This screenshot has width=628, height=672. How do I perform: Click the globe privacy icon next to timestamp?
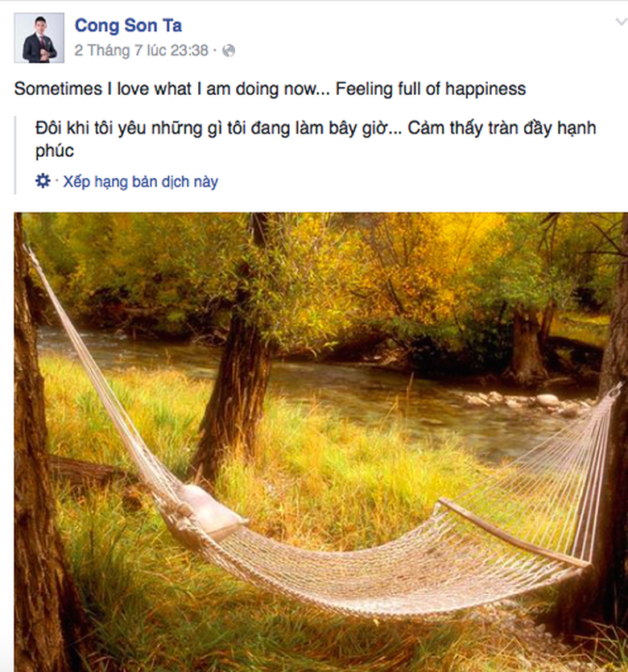[x=230, y=52]
